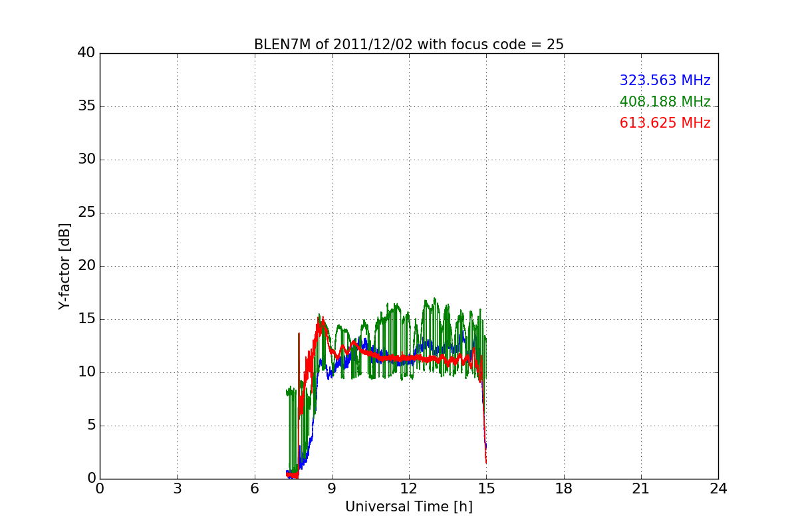This screenshot has height=532, width=798.
Task: Click the y-axis tick label 20
Action: point(86,266)
